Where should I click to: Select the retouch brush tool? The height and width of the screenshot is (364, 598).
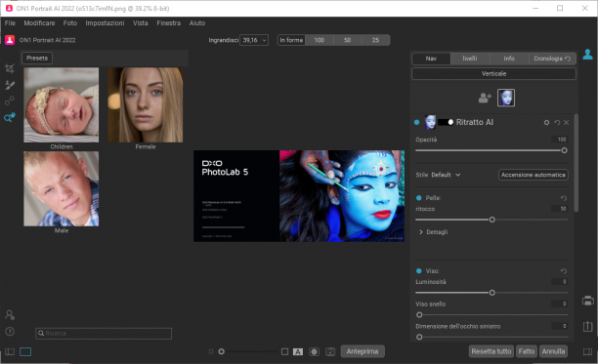(x=10, y=85)
